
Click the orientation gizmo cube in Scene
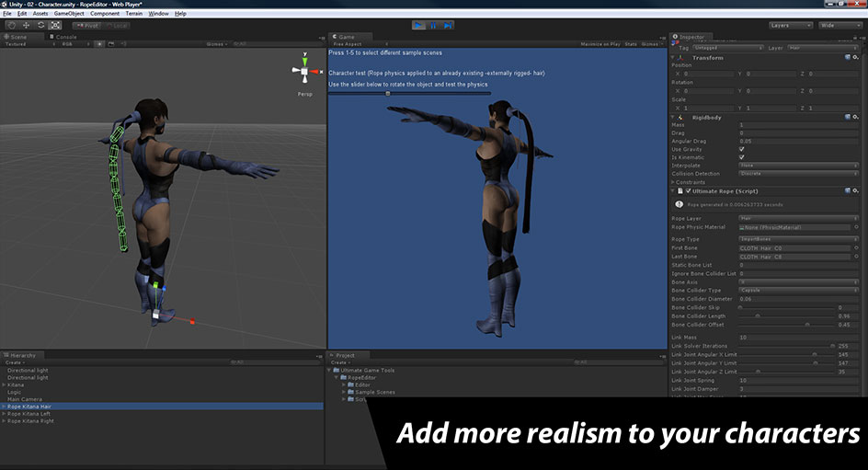tap(304, 72)
